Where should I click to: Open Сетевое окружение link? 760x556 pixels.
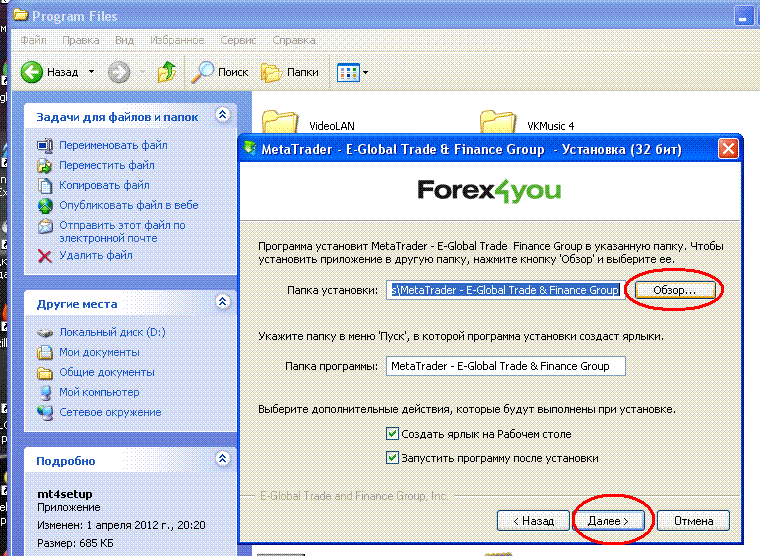point(110,412)
